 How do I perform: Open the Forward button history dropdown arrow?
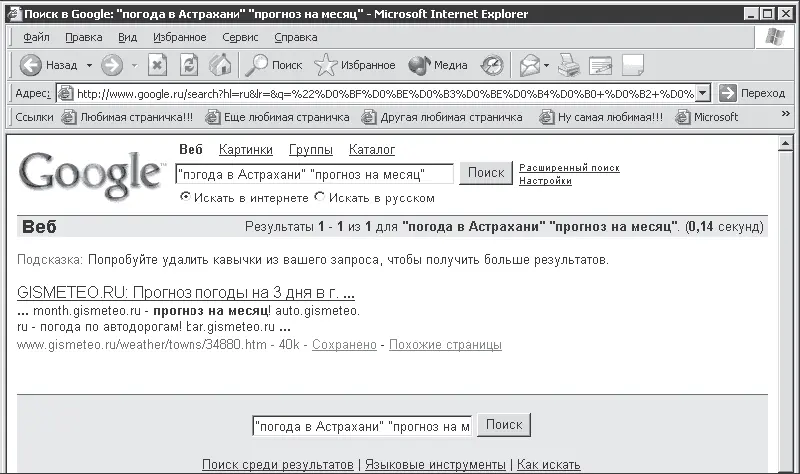coord(135,65)
